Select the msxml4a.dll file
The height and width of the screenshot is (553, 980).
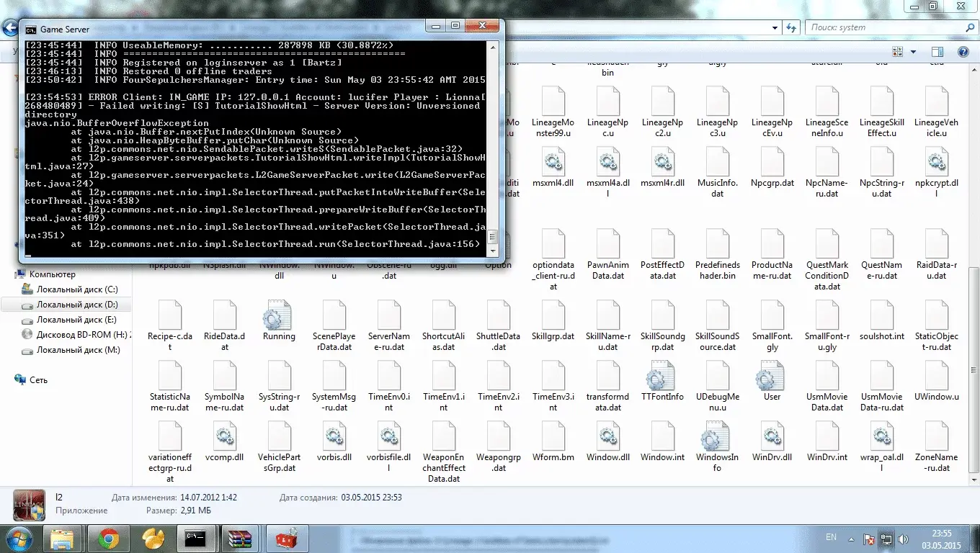coord(607,163)
